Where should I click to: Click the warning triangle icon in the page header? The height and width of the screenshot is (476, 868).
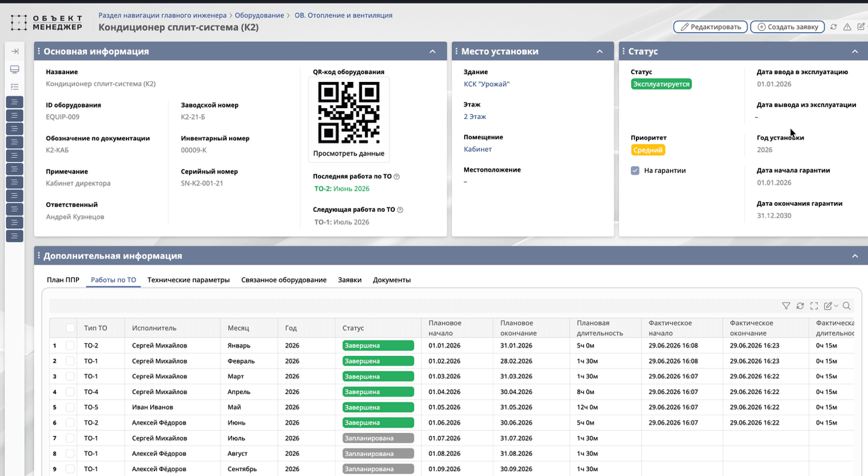(847, 27)
